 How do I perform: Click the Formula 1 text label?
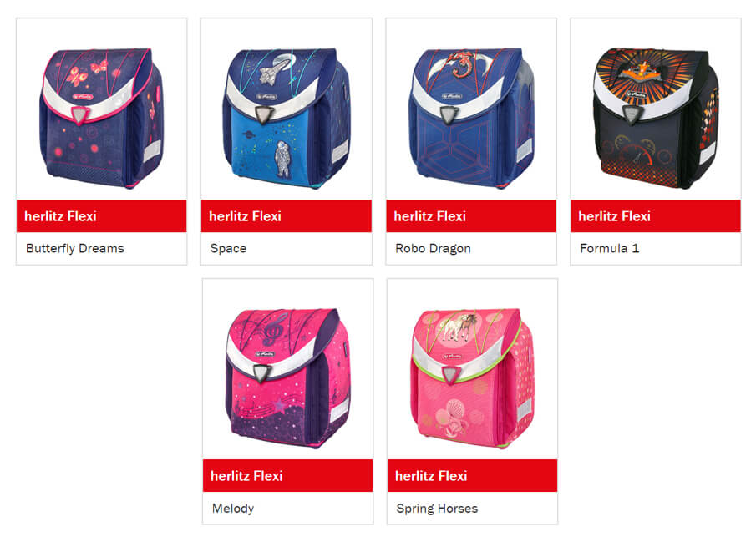point(610,248)
